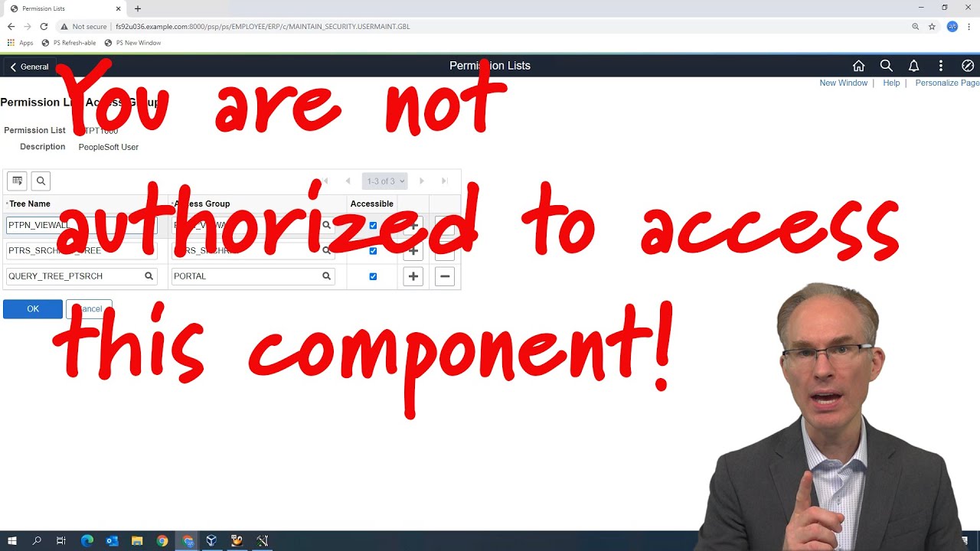Image resolution: width=980 pixels, height=551 pixels.
Task: Go to previous grid rows arrow
Action: (x=348, y=181)
